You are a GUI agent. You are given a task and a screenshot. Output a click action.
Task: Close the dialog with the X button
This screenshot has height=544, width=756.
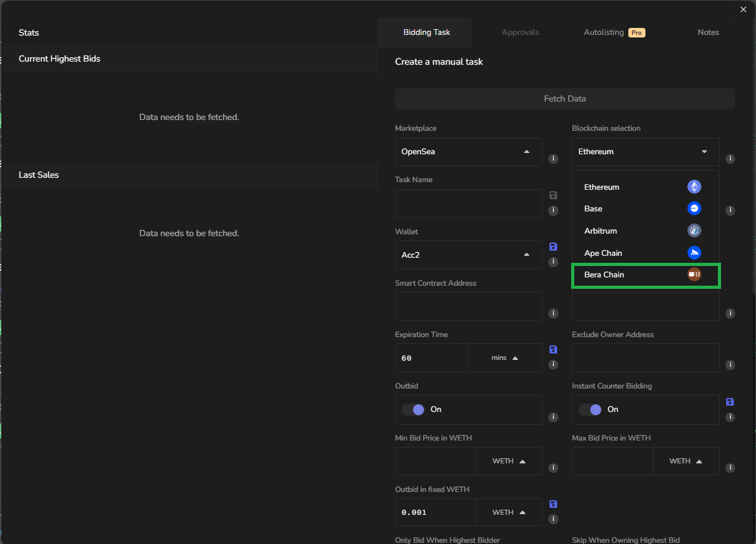[x=743, y=10]
